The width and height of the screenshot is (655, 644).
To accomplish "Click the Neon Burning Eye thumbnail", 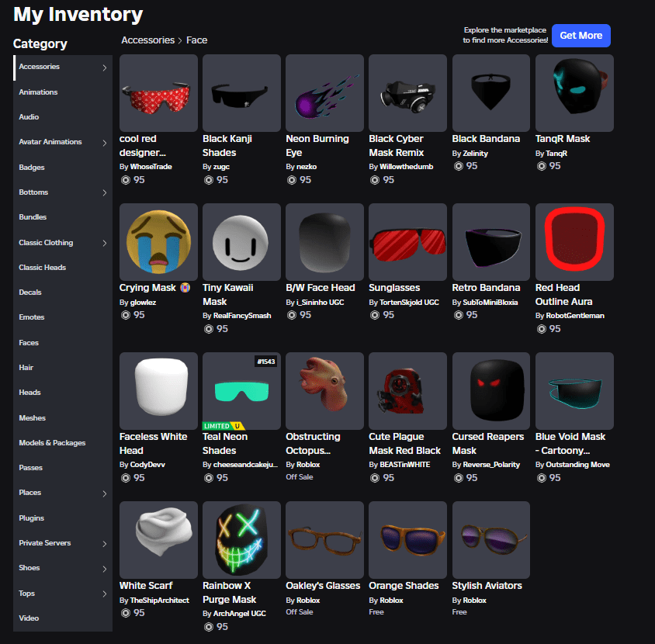I will [x=324, y=93].
